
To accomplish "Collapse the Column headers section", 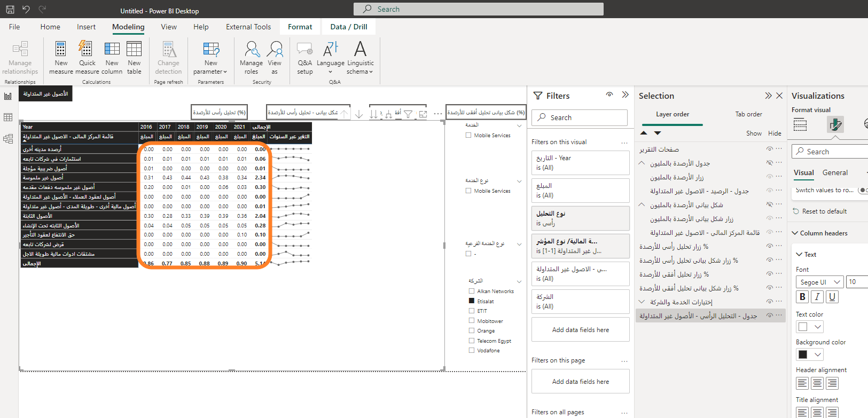I will pyautogui.click(x=795, y=233).
